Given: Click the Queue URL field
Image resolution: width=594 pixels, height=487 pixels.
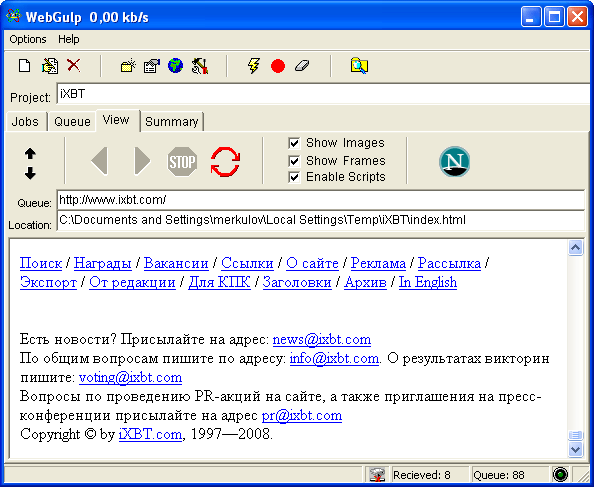Looking at the screenshot, I should [320, 200].
